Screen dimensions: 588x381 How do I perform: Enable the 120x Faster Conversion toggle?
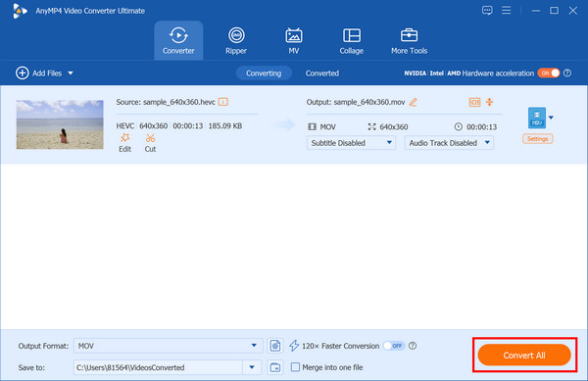click(394, 346)
